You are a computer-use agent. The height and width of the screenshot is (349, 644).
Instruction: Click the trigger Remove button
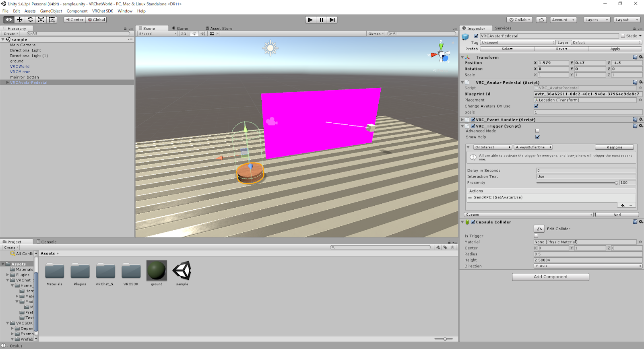pos(615,147)
